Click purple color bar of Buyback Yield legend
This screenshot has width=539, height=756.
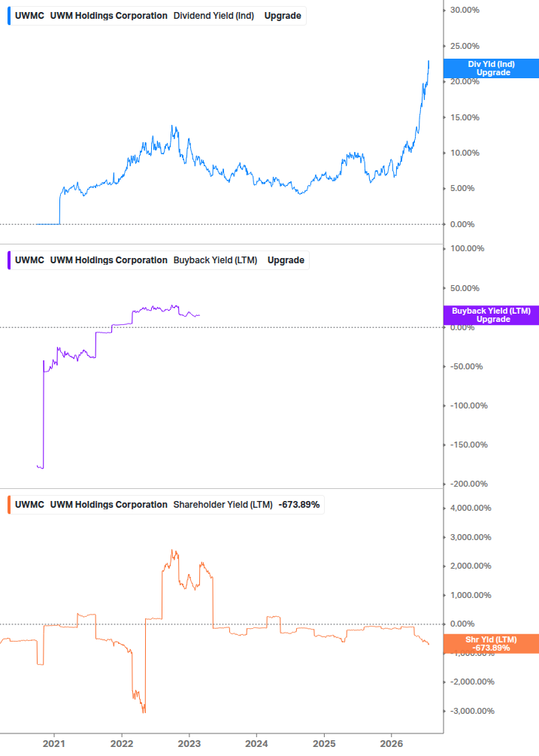[x=9, y=260]
